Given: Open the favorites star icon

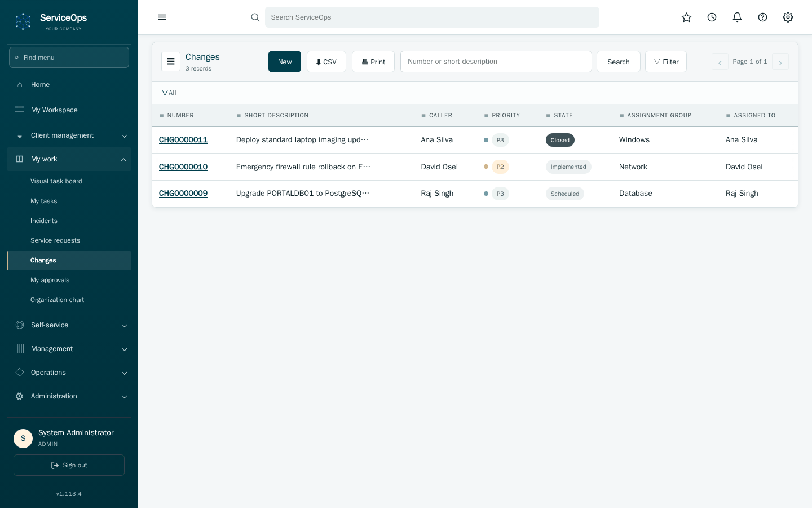Looking at the screenshot, I should click(x=686, y=17).
